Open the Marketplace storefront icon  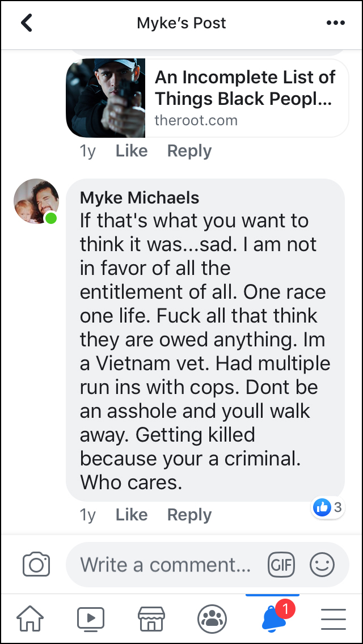tap(151, 619)
